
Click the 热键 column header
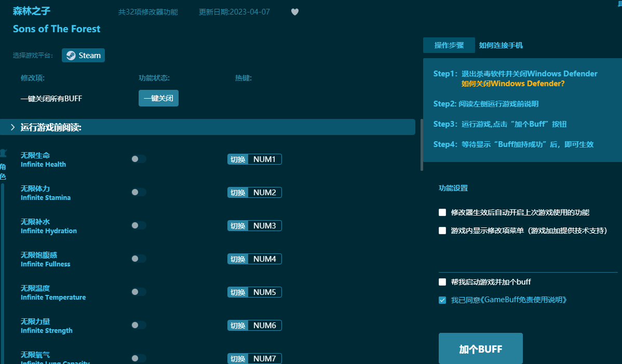pyautogui.click(x=244, y=78)
